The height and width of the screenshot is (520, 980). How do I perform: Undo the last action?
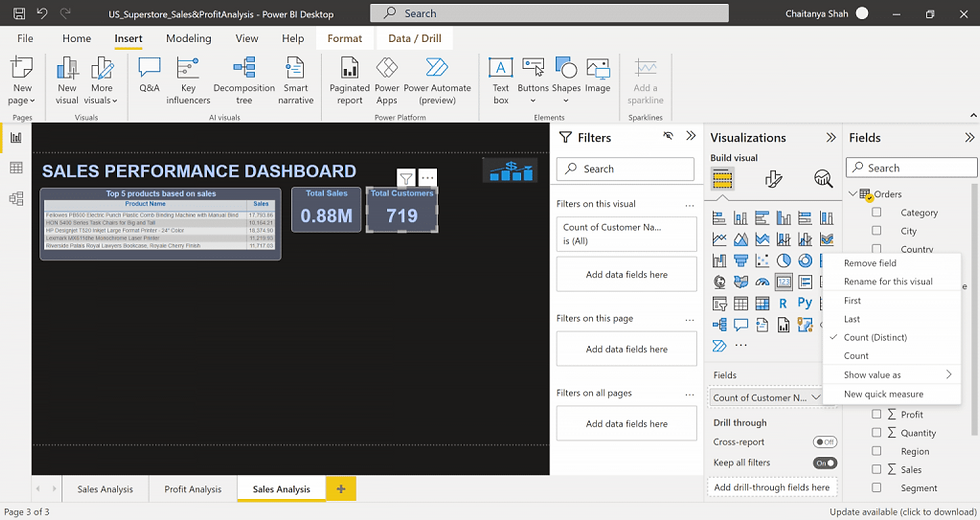pos(42,13)
